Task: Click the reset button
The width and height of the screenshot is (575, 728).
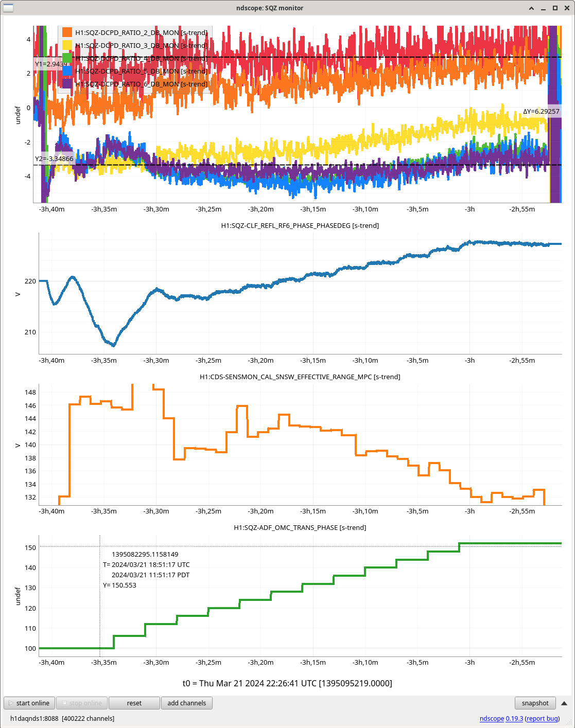Action: pos(134,703)
